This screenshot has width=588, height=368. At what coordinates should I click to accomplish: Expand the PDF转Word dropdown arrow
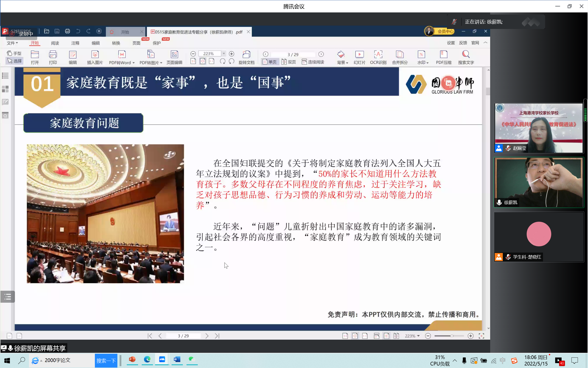(x=134, y=63)
